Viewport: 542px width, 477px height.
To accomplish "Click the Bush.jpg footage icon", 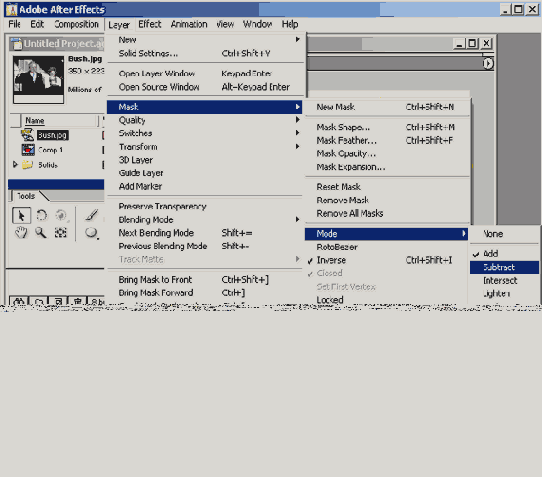I will (27, 135).
